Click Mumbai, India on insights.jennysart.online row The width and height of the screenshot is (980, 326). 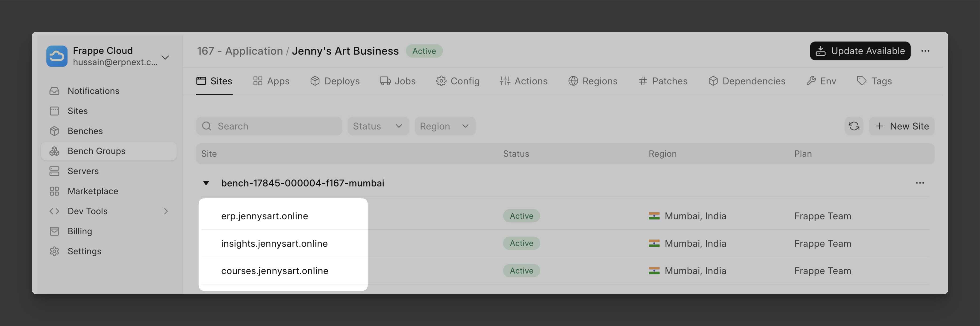[x=695, y=243]
